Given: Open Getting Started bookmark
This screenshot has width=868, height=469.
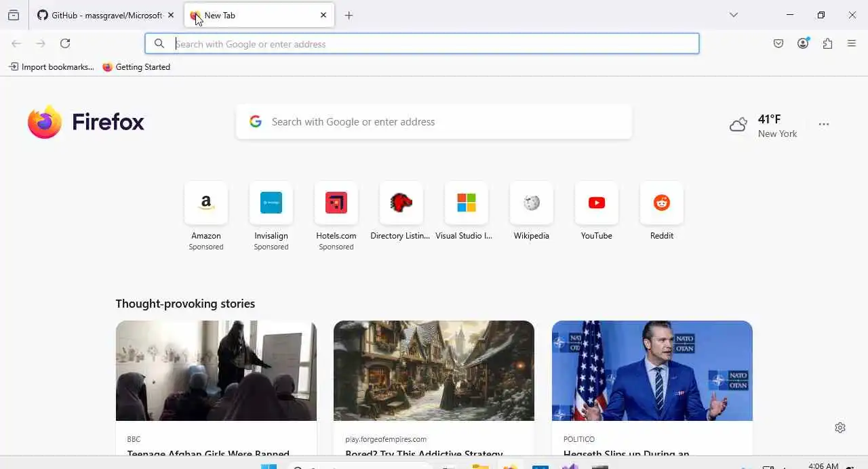Looking at the screenshot, I should [136, 67].
